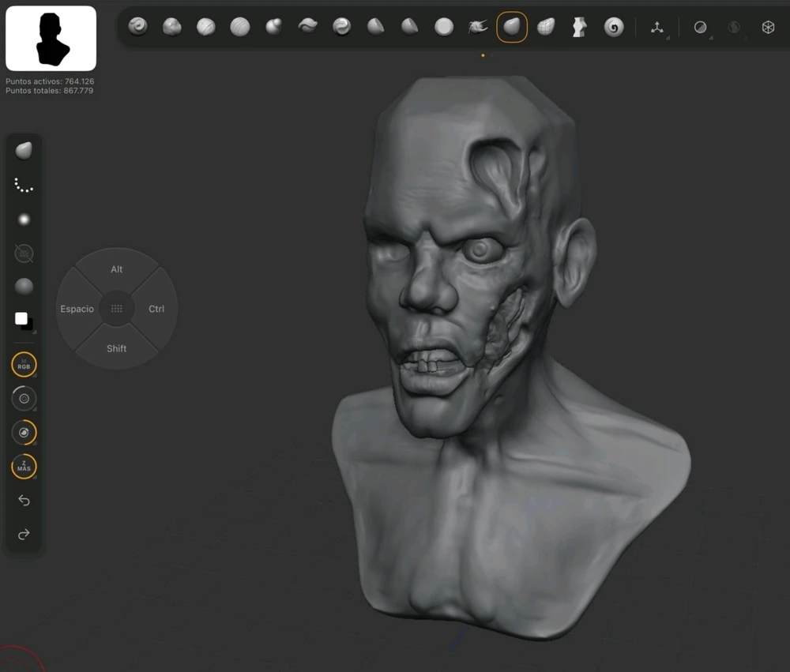Click the material sphere in left sidebar

click(x=24, y=286)
